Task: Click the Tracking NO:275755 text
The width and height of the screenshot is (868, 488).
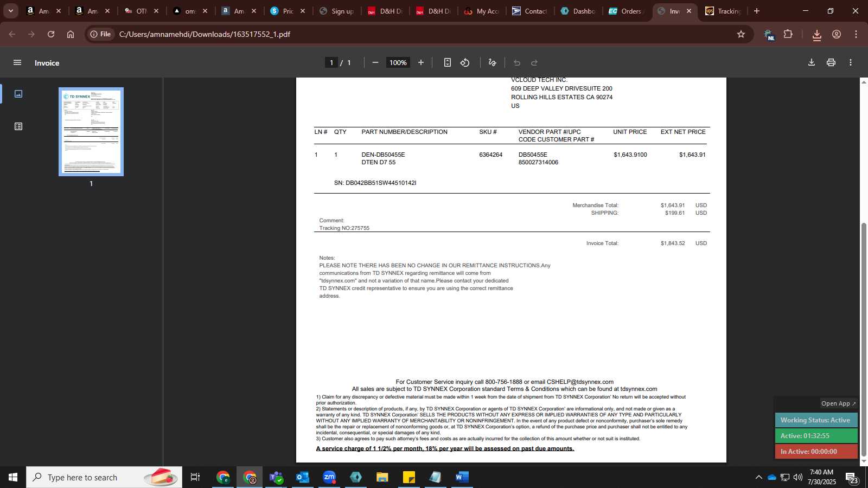Action: (344, 228)
